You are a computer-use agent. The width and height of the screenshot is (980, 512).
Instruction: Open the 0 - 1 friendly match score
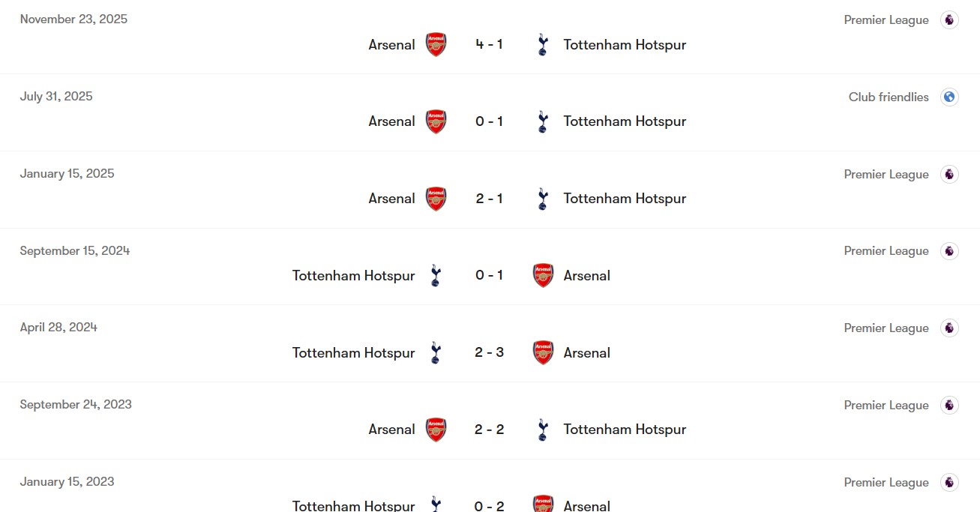coord(489,121)
